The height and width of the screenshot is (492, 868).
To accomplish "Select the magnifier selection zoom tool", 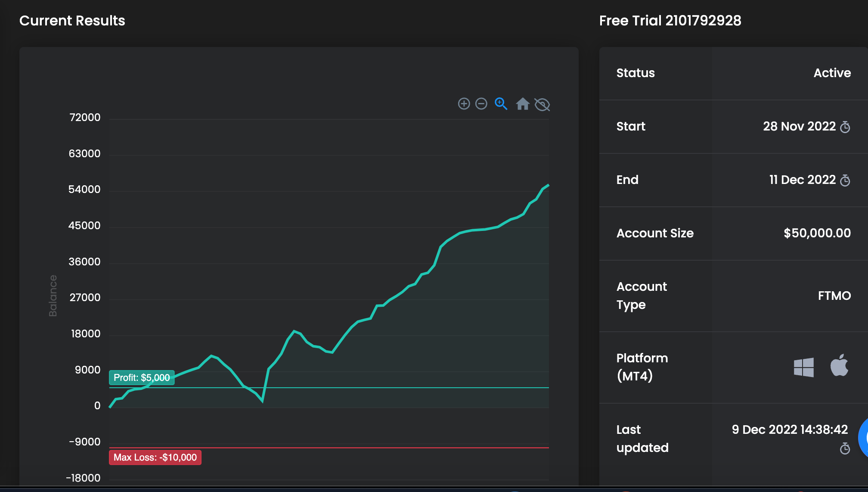I will pos(501,104).
